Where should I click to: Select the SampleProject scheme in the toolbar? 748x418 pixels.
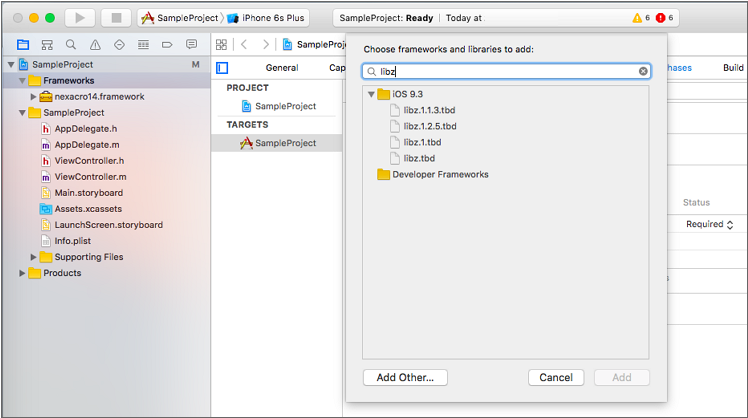(x=180, y=18)
